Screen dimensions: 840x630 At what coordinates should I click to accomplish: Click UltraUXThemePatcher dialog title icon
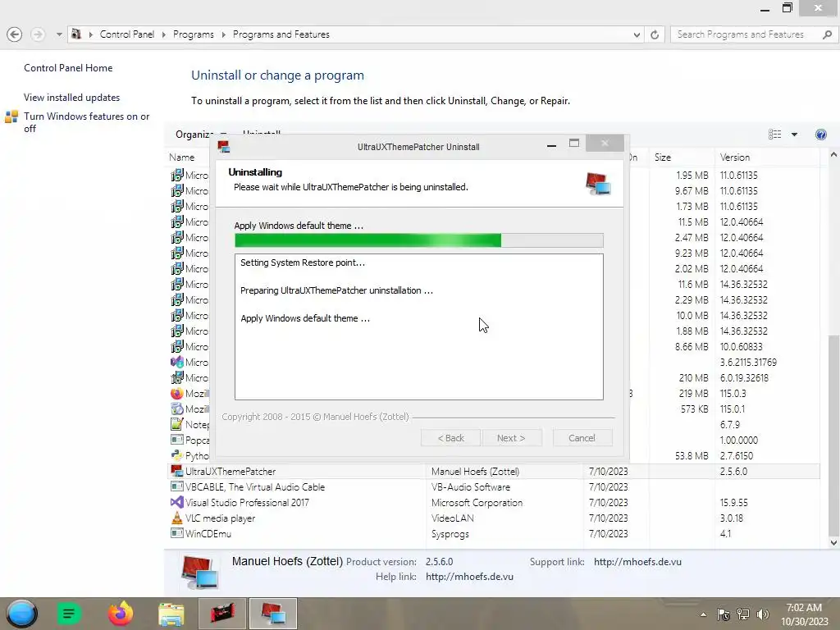tap(223, 147)
